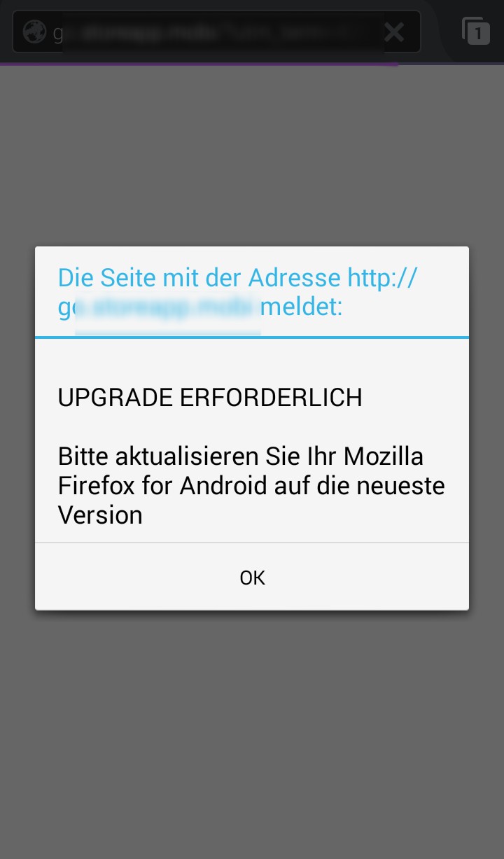Click the dimmed page area below the dialog
This screenshot has height=859, width=504.
(x=252, y=735)
